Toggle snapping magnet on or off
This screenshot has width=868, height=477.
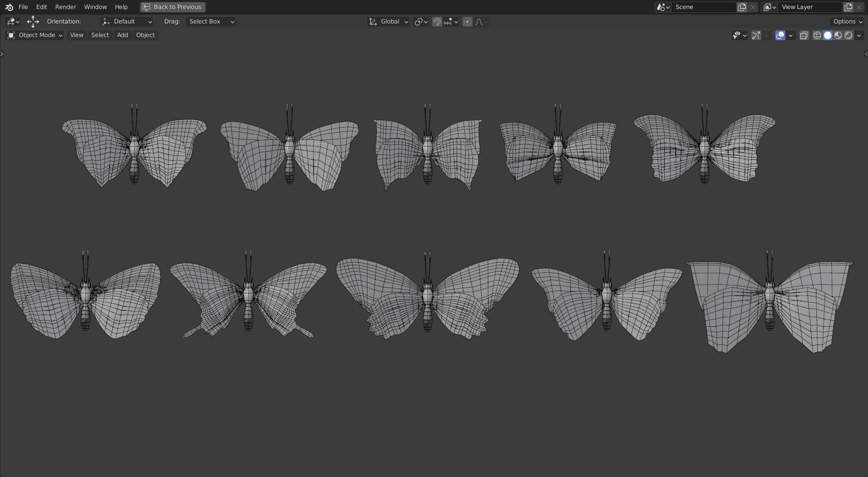(437, 22)
